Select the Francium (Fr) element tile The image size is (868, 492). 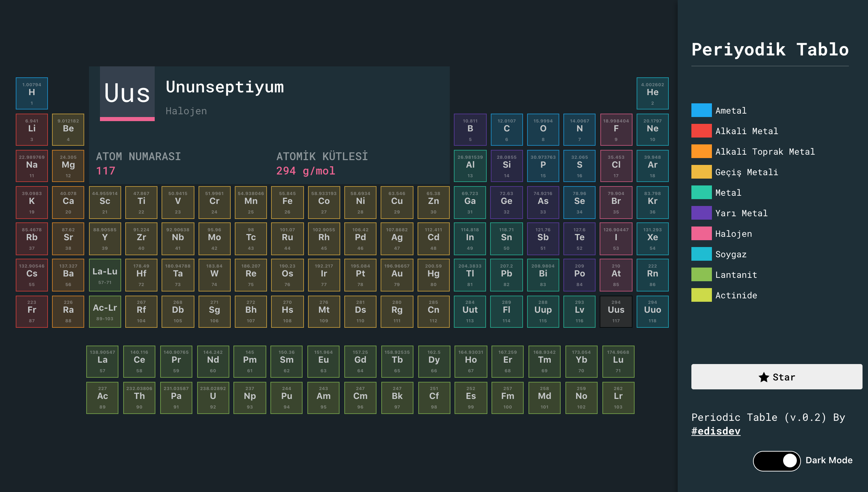click(32, 311)
